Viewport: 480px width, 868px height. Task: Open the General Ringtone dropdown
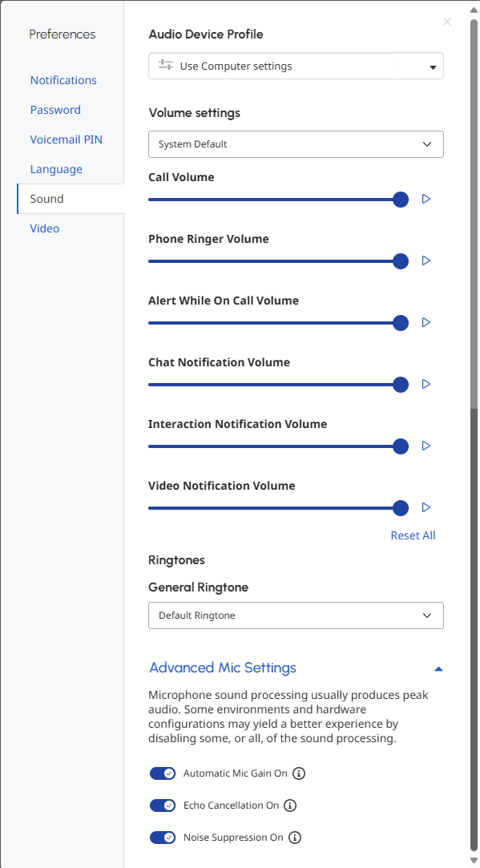(296, 616)
